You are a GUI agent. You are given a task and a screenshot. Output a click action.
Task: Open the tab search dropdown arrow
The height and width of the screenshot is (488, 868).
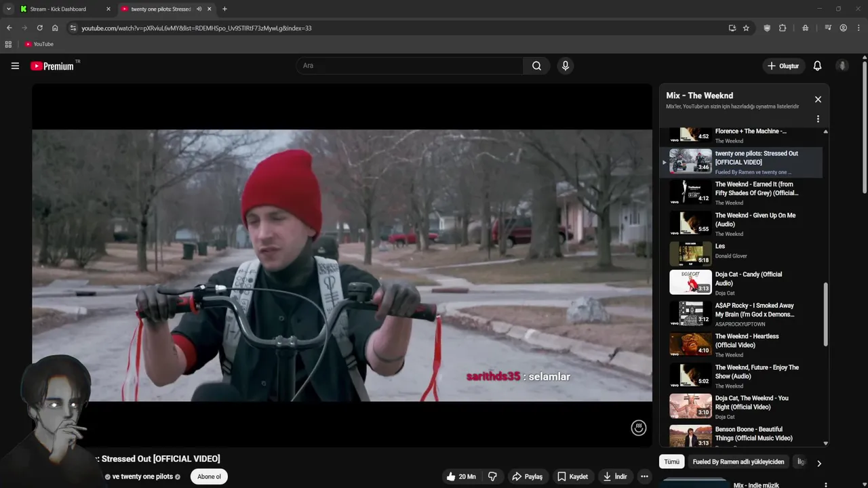[x=8, y=9]
